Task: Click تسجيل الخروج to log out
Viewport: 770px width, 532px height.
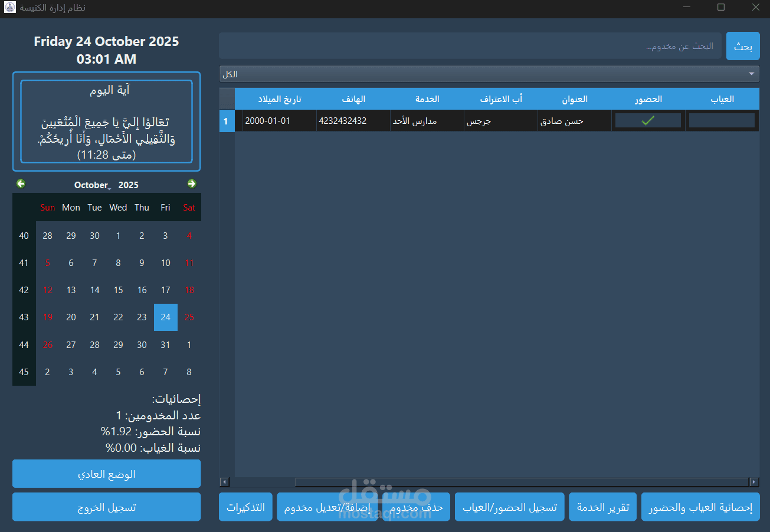Action: (106, 507)
